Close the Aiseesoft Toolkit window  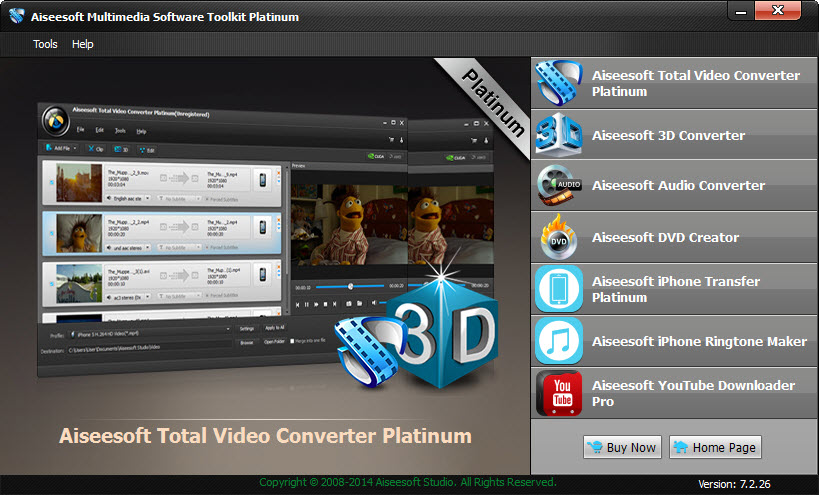(777, 10)
